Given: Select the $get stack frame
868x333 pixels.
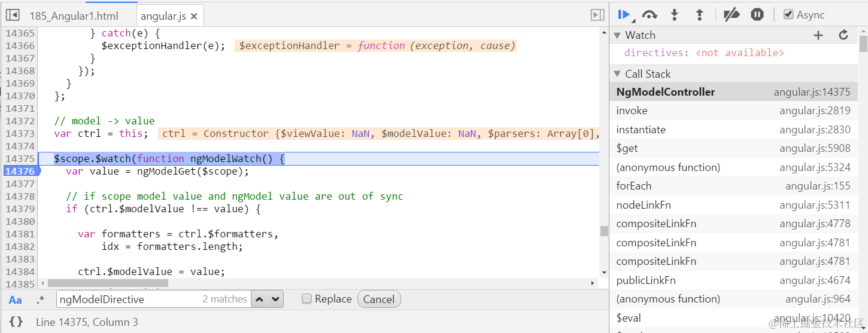Looking at the screenshot, I should tap(733, 148).
